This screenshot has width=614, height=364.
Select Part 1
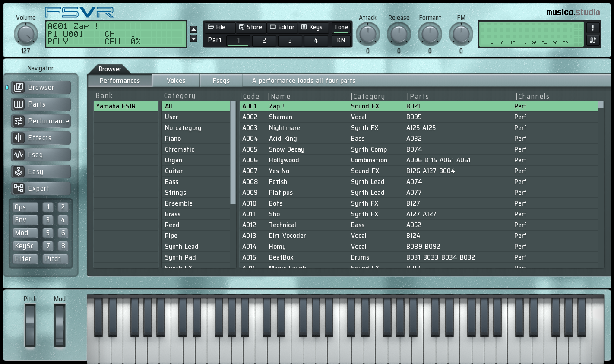(x=238, y=41)
